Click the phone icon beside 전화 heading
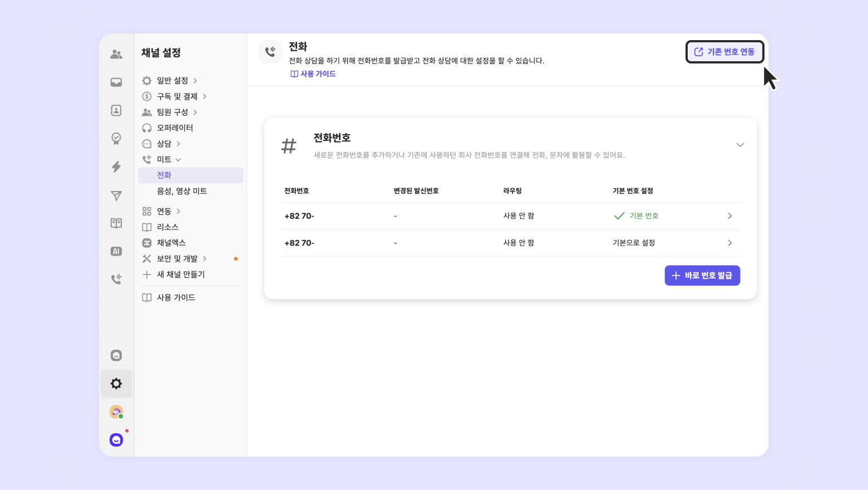Viewport: 868px width, 490px height. point(270,52)
